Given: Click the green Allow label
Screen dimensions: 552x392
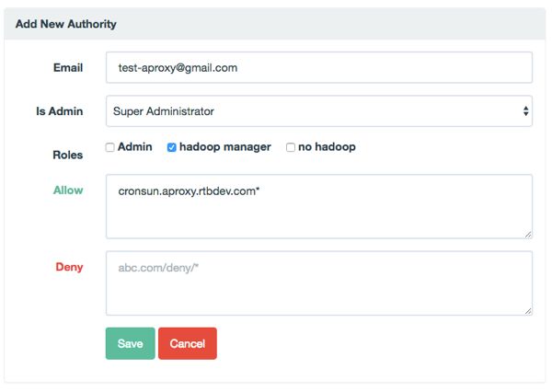Looking at the screenshot, I should pos(68,190).
